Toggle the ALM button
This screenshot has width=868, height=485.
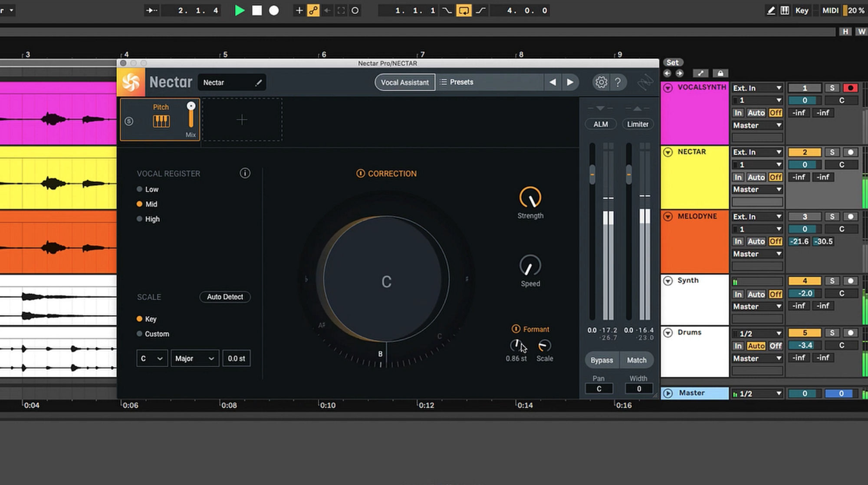click(x=601, y=124)
